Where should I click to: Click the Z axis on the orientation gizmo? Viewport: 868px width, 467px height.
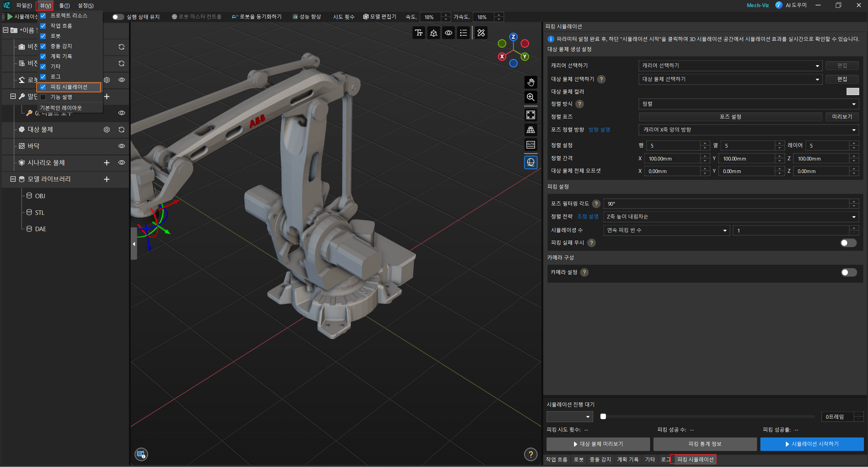pos(513,37)
